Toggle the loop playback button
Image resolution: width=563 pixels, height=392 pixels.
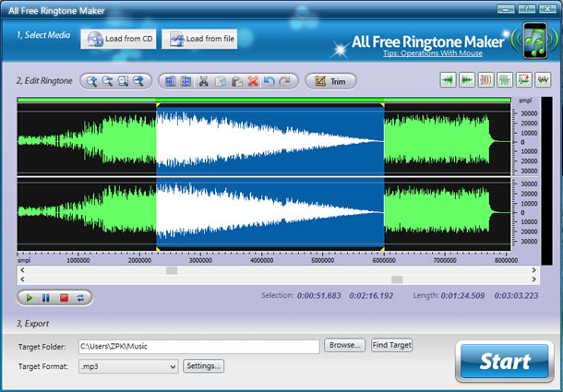80,297
